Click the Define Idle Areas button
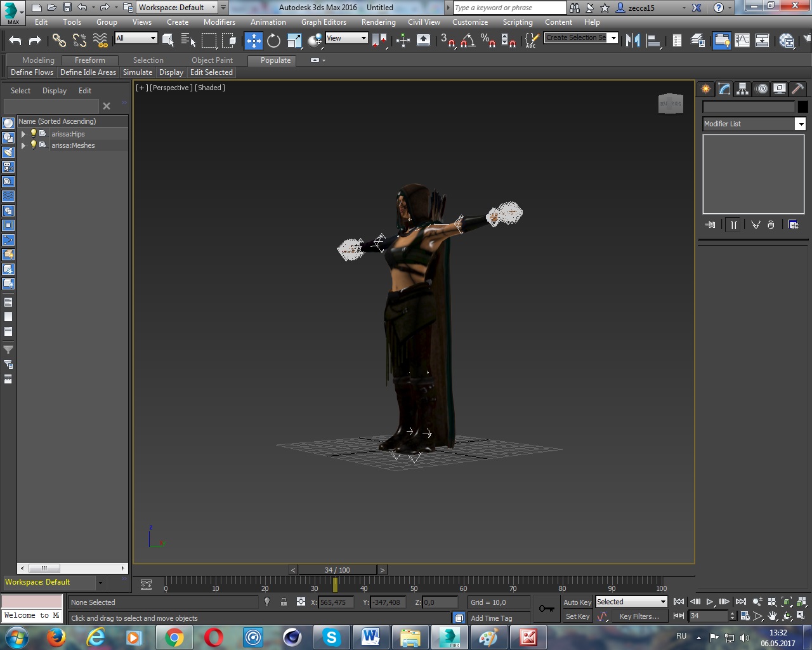This screenshot has height=650, width=812. click(x=88, y=72)
